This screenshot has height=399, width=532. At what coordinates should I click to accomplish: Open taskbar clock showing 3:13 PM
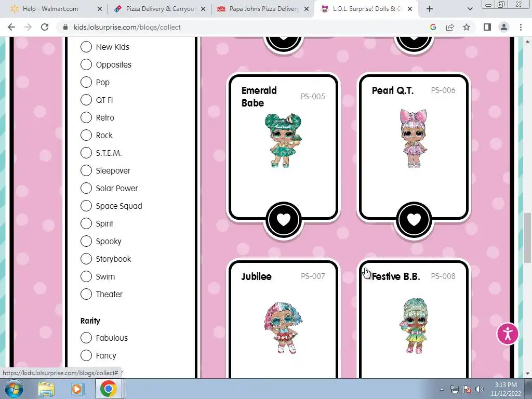(x=506, y=389)
